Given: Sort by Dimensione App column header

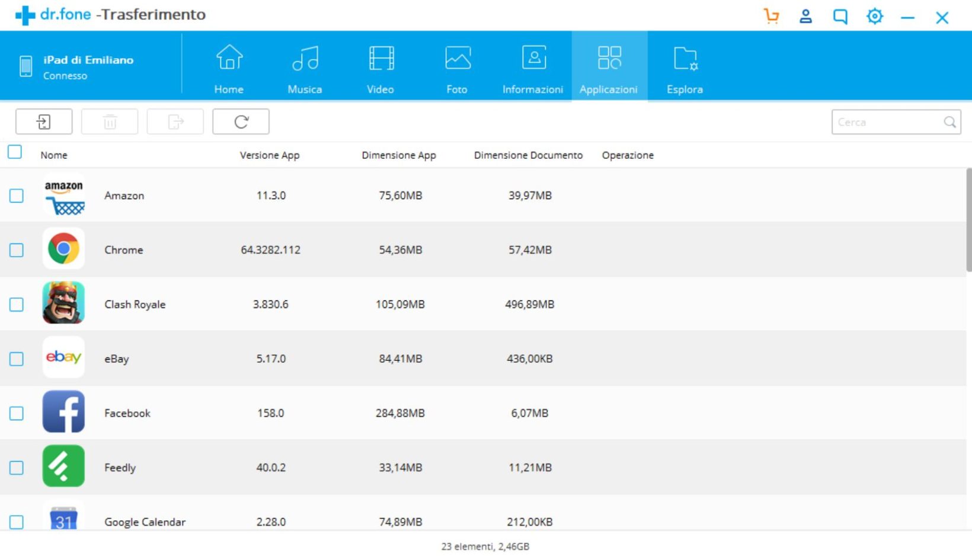Looking at the screenshot, I should coord(399,155).
